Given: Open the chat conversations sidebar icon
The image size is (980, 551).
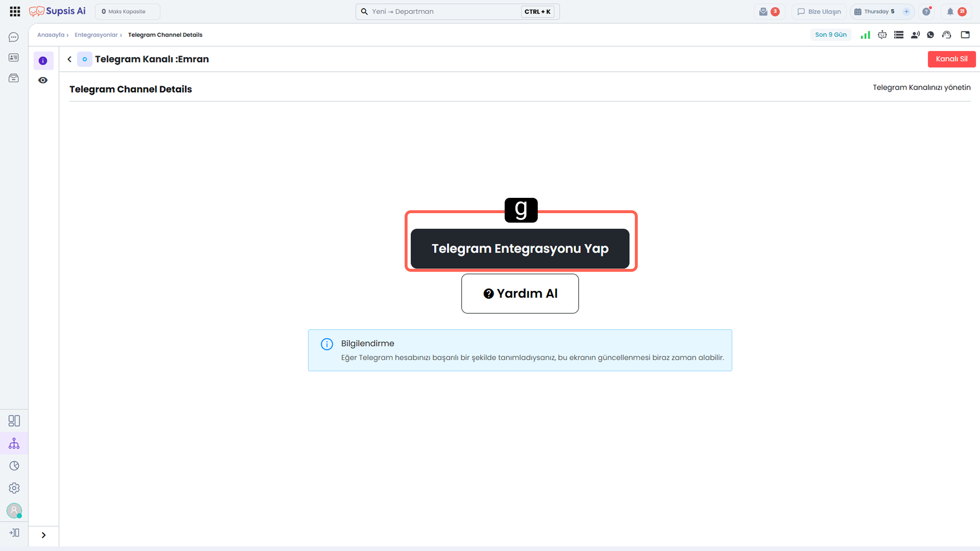Looking at the screenshot, I should 14,37.
